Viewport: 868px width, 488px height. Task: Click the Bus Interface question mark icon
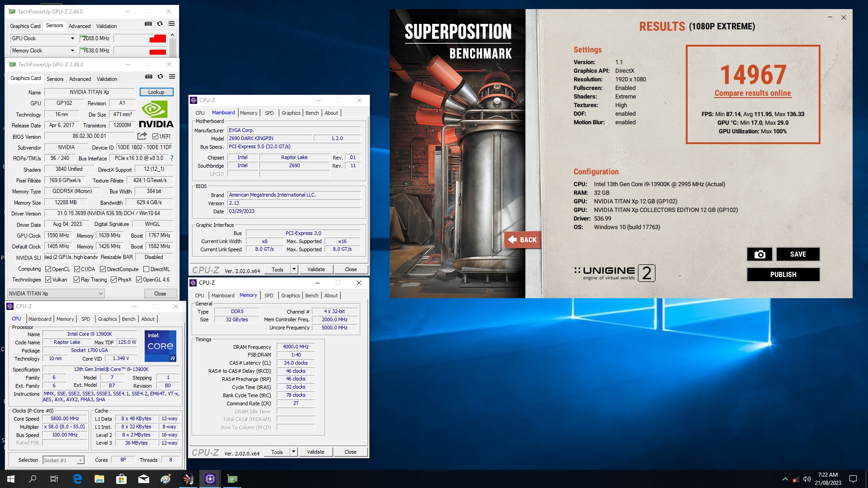pyautogui.click(x=172, y=158)
